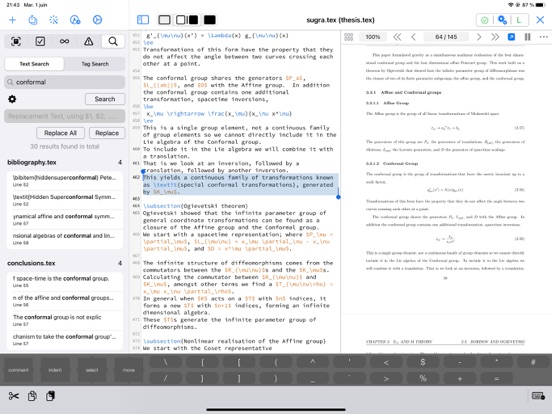Click the 64 / 145 page indicator

[446, 37]
